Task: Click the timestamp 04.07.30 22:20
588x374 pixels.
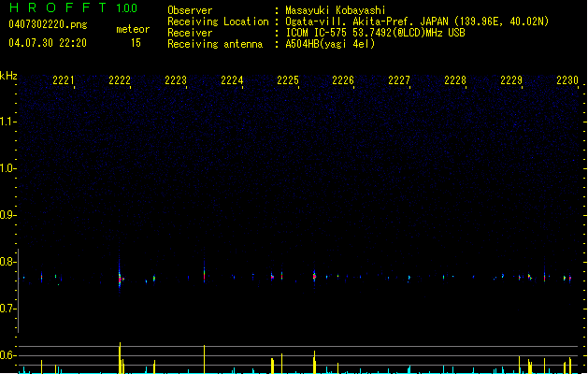Action: coord(48,43)
